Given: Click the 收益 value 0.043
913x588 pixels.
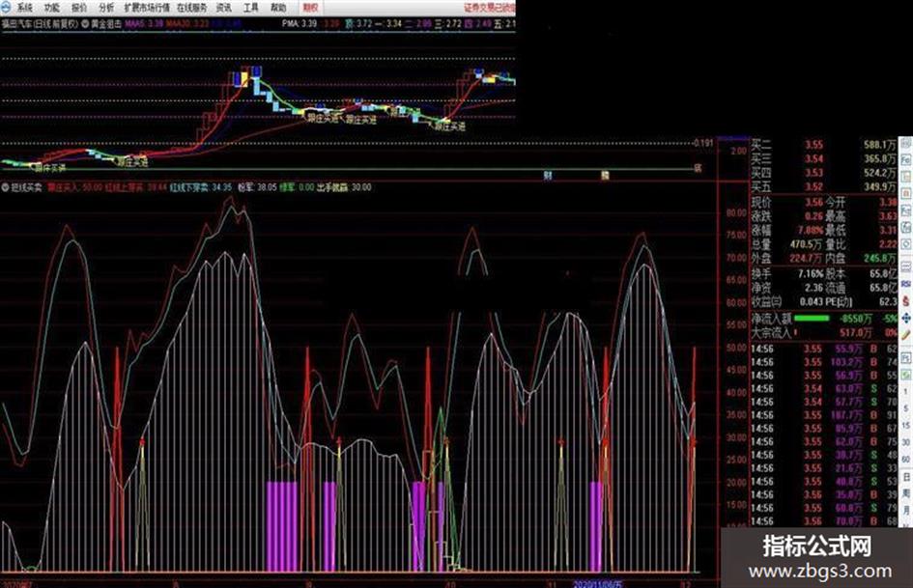Looking at the screenshot, I should 811,301.
